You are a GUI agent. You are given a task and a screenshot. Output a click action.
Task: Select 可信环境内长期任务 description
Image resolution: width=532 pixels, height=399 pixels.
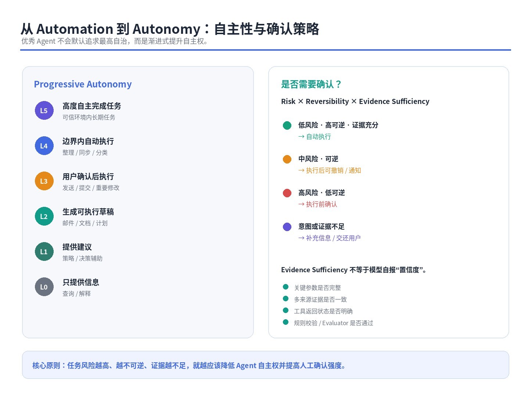pos(89,117)
